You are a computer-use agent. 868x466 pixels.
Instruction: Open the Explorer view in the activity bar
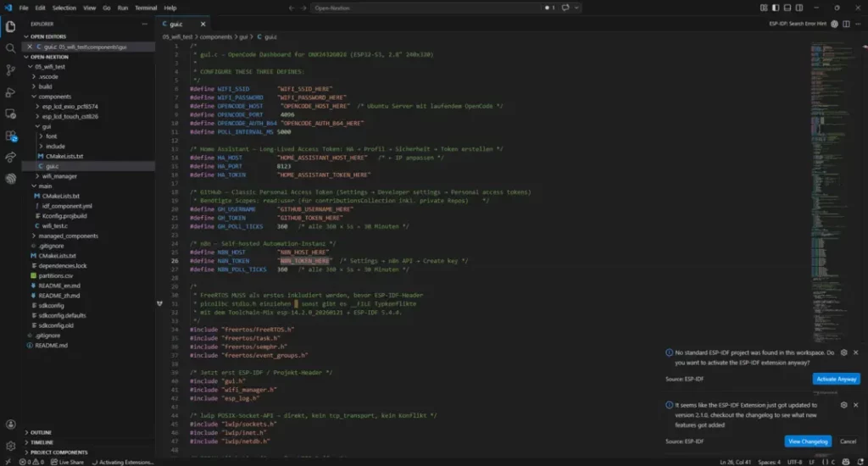pyautogui.click(x=10, y=26)
